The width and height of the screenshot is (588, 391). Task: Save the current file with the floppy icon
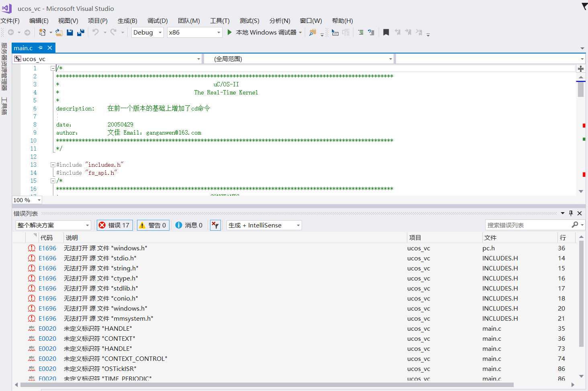click(70, 33)
